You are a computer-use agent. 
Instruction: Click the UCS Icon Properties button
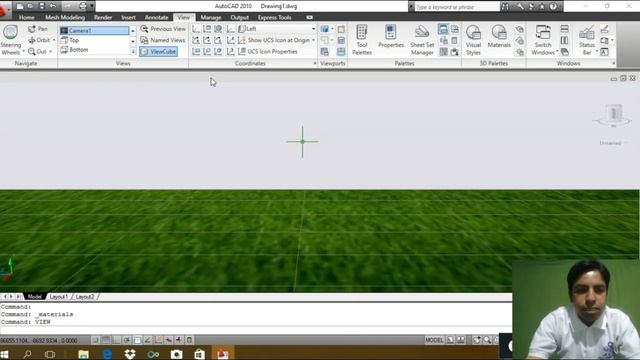click(x=268, y=52)
